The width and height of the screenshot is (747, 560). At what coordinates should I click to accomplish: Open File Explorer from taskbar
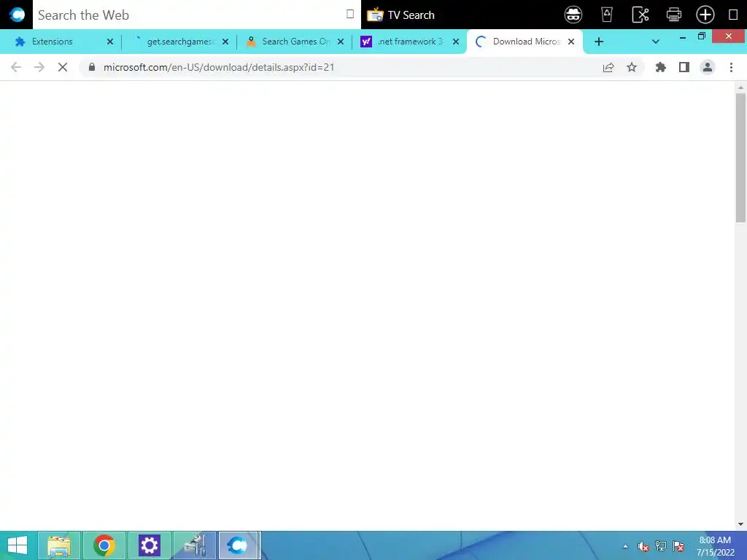click(x=59, y=545)
